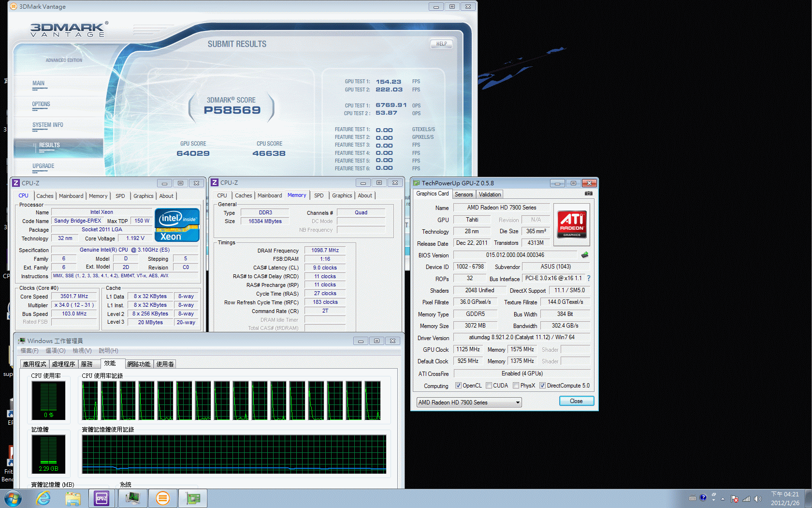812x508 pixels.
Task: Open the SPD tab in the CPU-Z window showing the Memory tab
Action: tap(319, 195)
